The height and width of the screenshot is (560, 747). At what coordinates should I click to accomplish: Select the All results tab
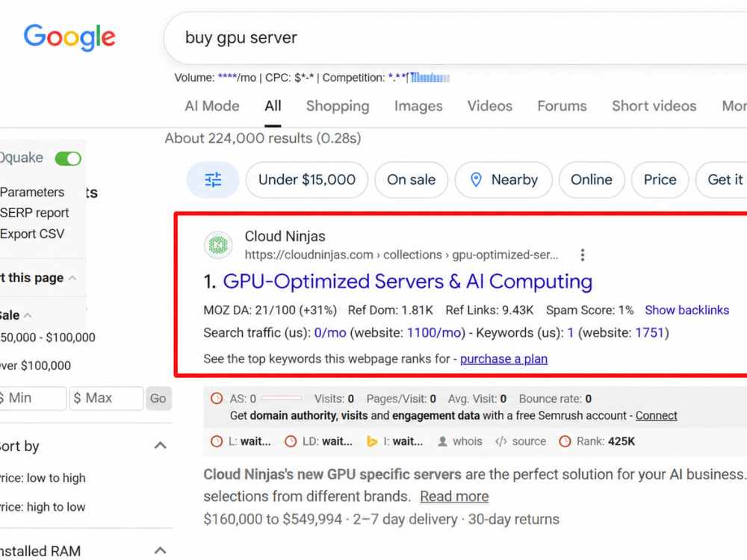pyautogui.click(x=273, y=106)
